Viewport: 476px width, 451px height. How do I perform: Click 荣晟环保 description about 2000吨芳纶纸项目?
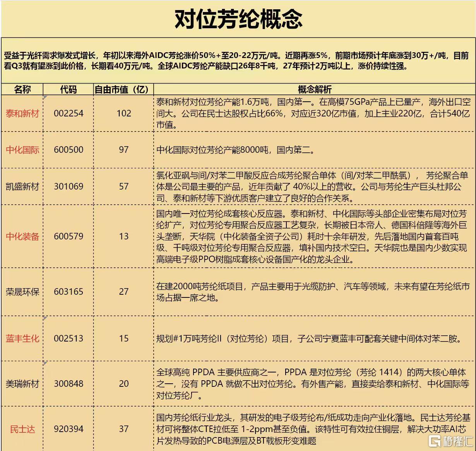coord(313,292)
